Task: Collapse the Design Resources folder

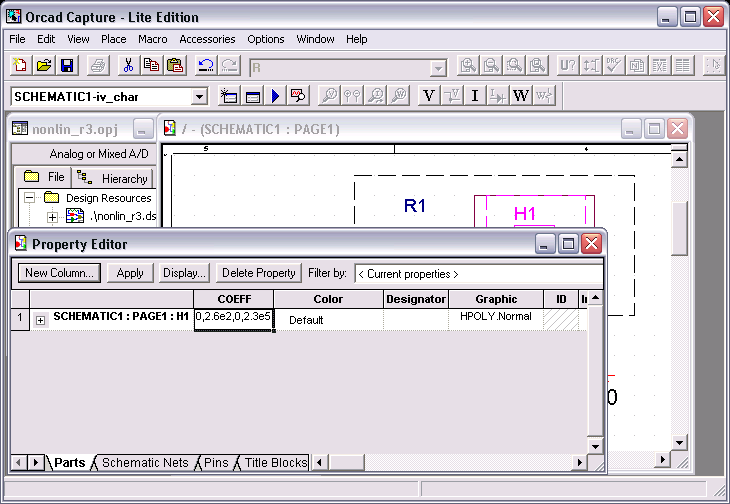Action: pyautogui.click(x=30, y=198)
